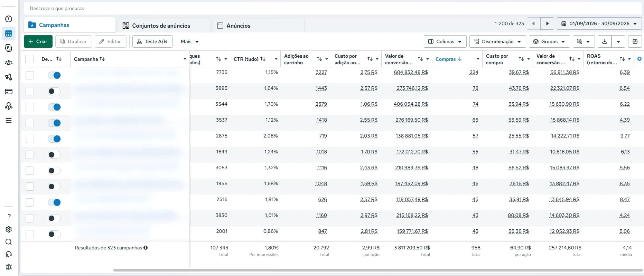
Task: Open the Mais dropdown menu
Action: click(x=190, y=41)
